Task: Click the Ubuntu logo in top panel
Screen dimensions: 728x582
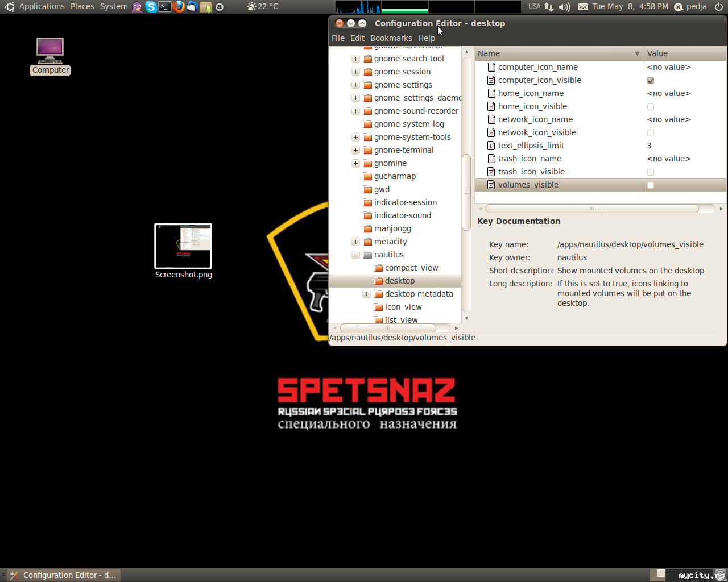Action: (x=9, y=7)
